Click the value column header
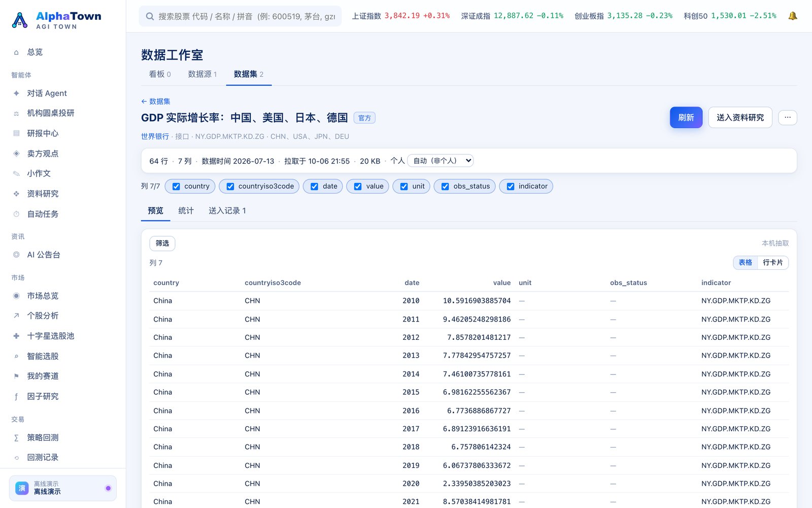 click(x=501, y=283)
